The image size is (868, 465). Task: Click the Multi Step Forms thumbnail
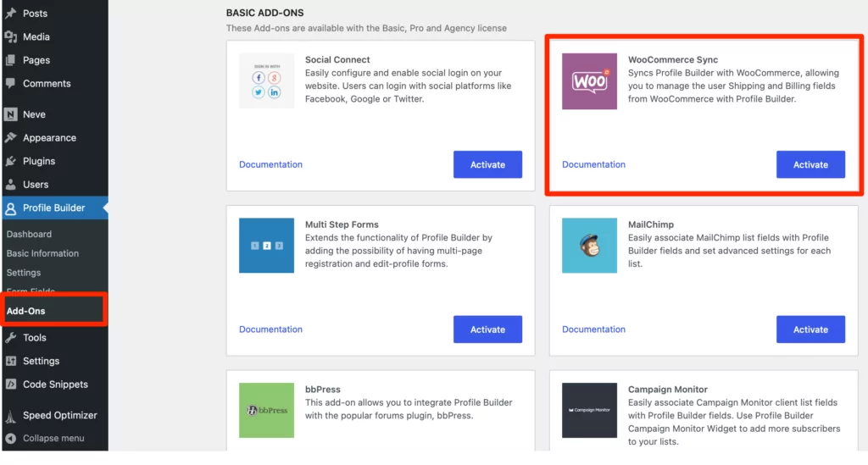266,246
